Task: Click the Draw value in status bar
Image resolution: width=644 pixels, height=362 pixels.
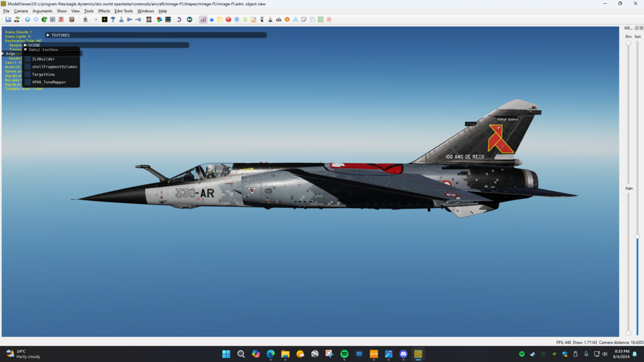Action: 585,342
